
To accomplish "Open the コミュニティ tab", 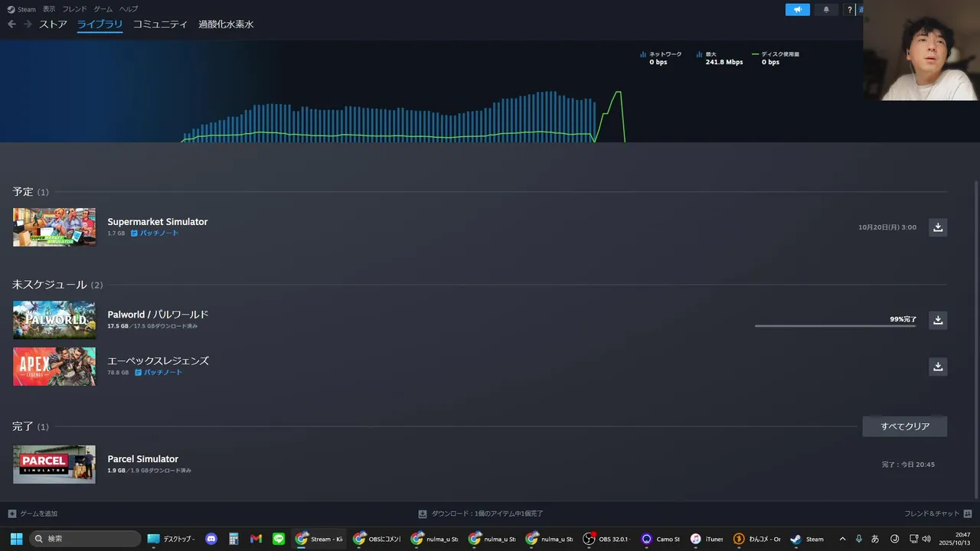I will [160, 24].
